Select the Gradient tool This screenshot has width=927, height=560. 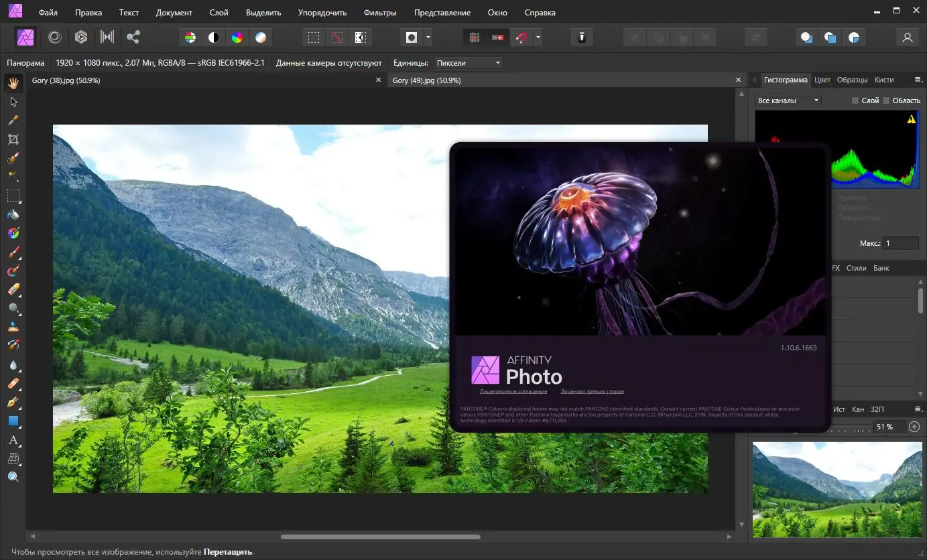(x=13, y=234)
